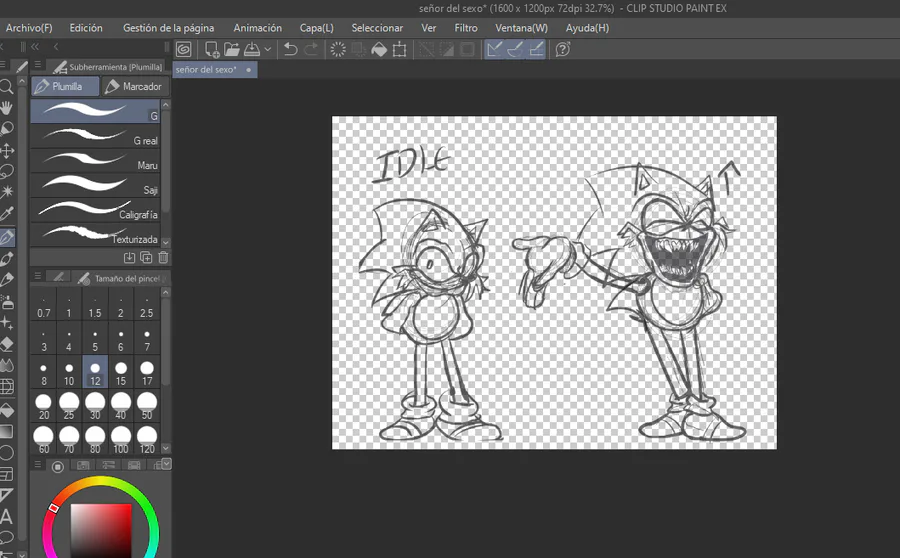The height and width of the screenshot is (558, 900).
Task: Import sub tool material icon
Action: point(129,258)
